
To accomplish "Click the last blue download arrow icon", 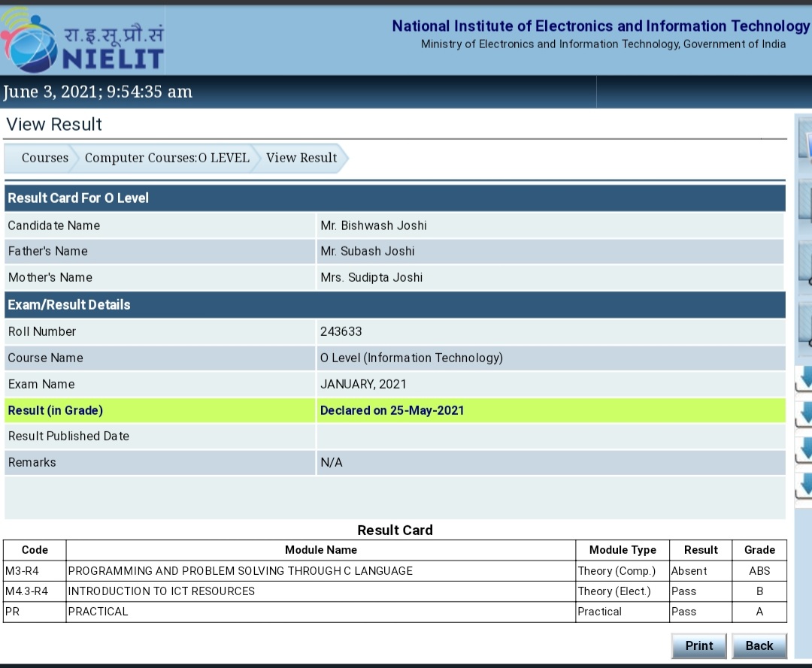I will click(x=804, y=485).
